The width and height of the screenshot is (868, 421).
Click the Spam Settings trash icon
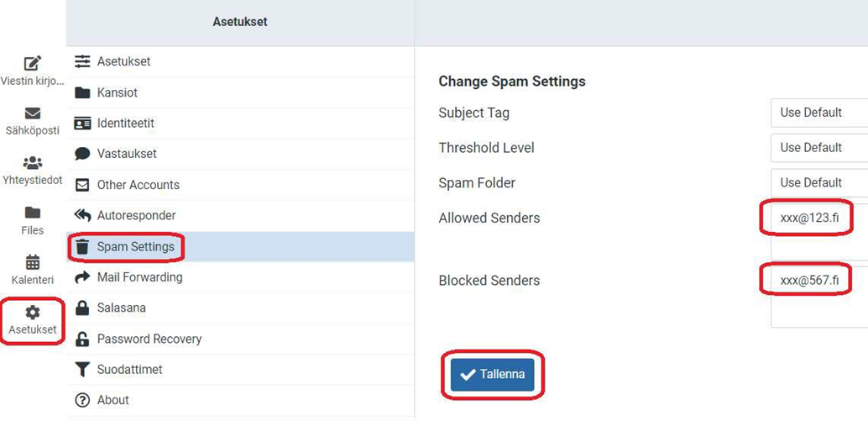point(82,247)
